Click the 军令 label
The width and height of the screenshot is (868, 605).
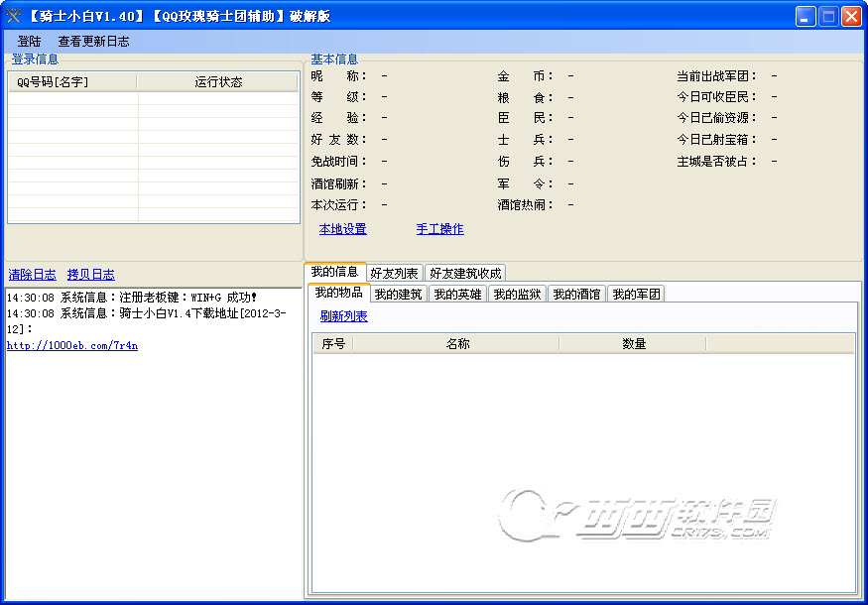[x=525, y=183]
